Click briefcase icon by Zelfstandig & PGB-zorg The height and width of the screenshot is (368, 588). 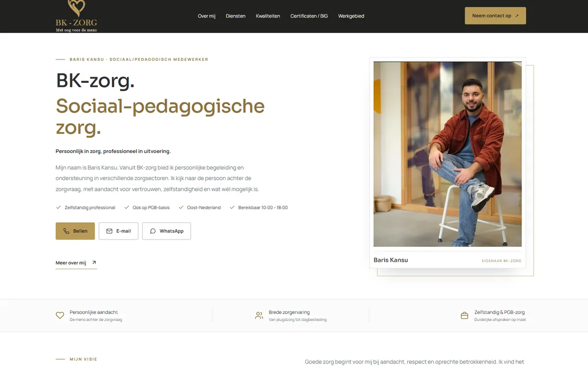[465, 315]
